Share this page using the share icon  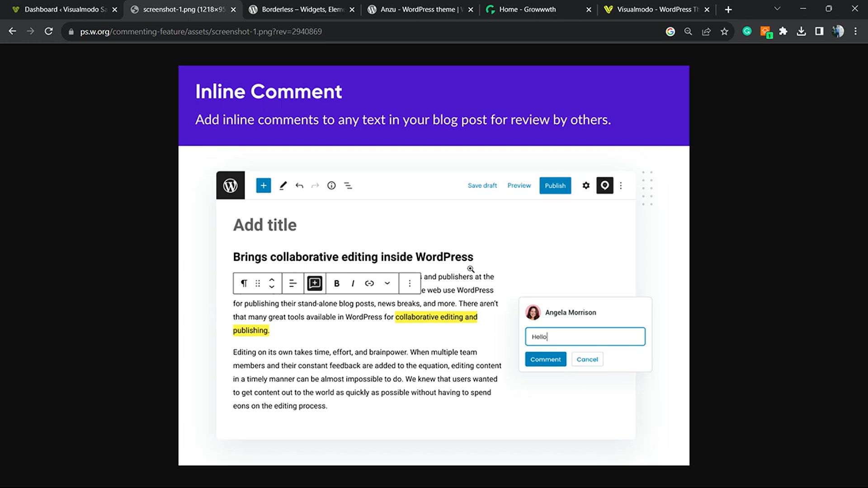(x=706, y=31)
